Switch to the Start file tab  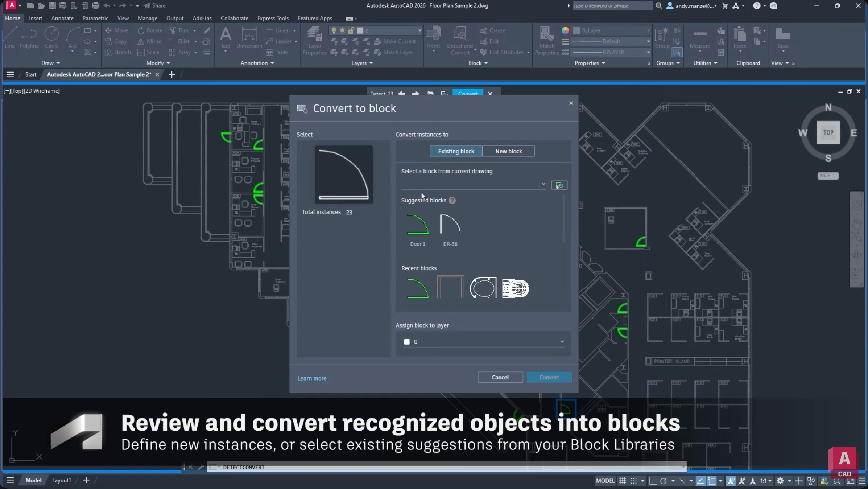31,74
